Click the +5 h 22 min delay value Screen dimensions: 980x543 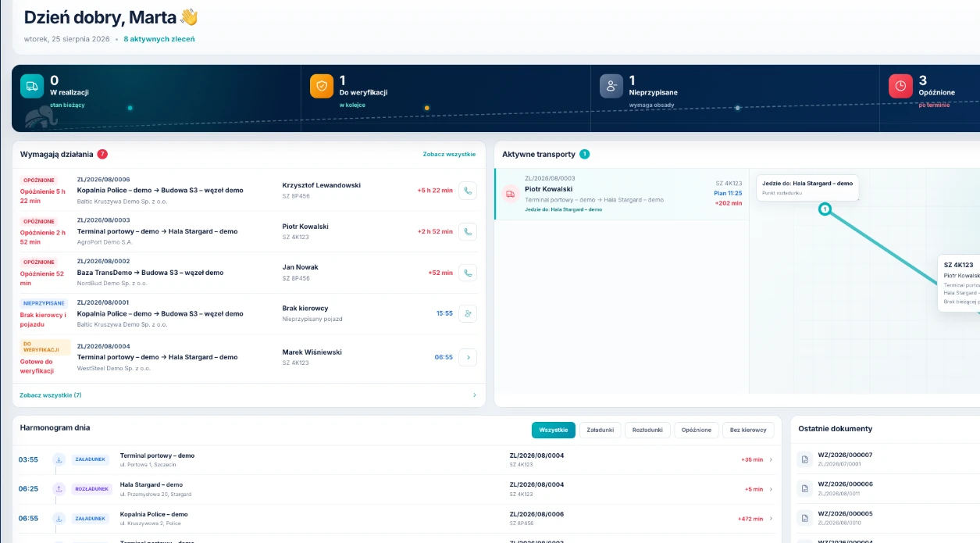[435, 191]
